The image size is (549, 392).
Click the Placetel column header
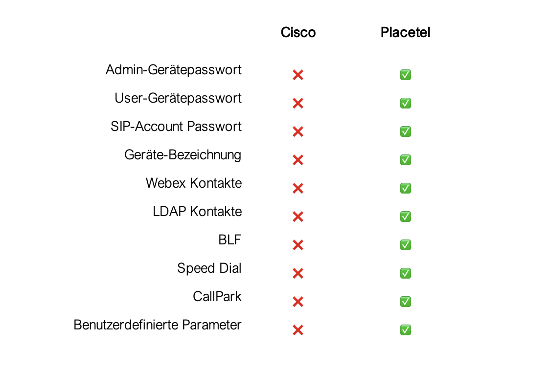point(405,33)
